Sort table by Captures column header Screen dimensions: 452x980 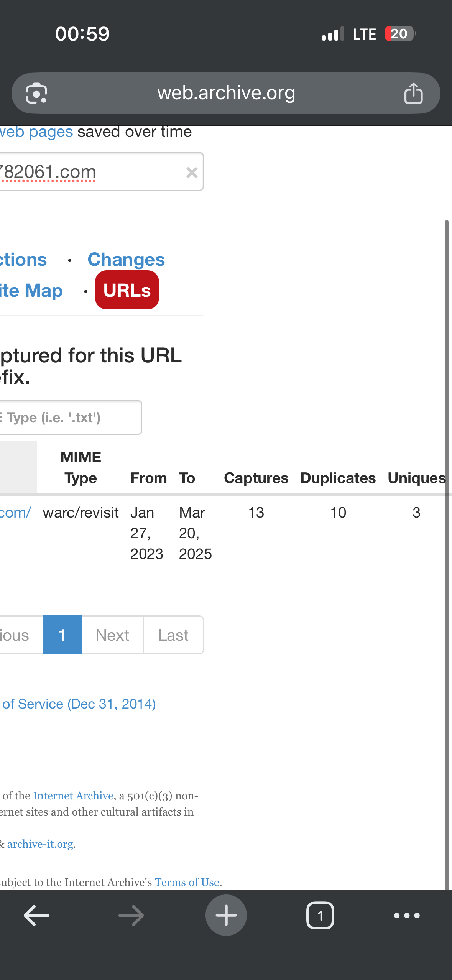click(256, 478)
